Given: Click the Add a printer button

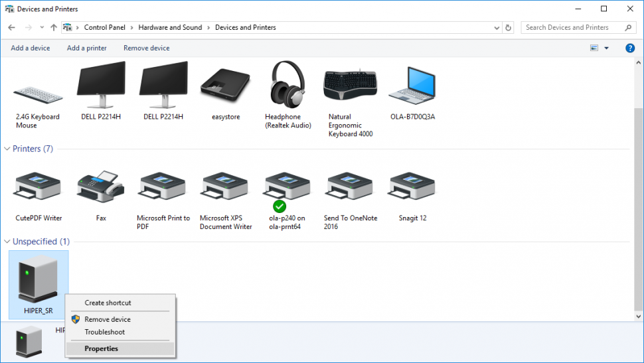Looking at the screenshot, I should click(86, 48).
